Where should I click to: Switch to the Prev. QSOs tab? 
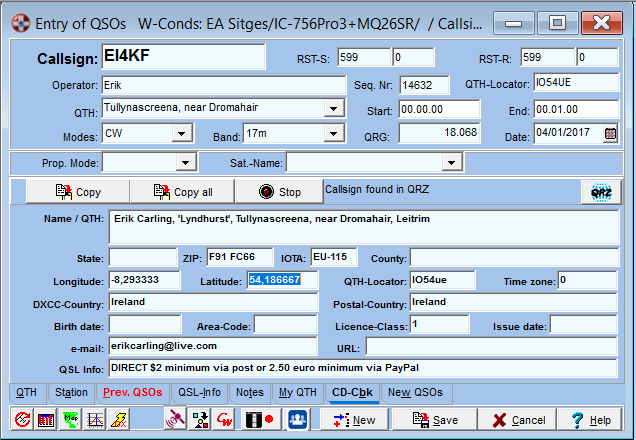(x=132, y=392)
